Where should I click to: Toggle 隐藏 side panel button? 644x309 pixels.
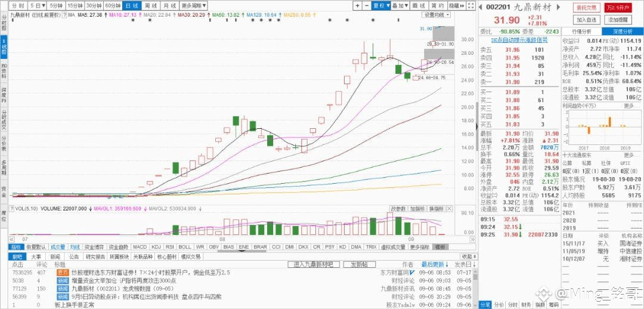[456, 6]
